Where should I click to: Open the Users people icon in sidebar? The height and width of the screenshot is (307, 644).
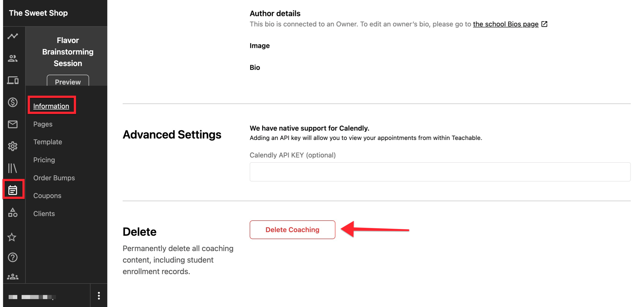click(x=13, y=58)
